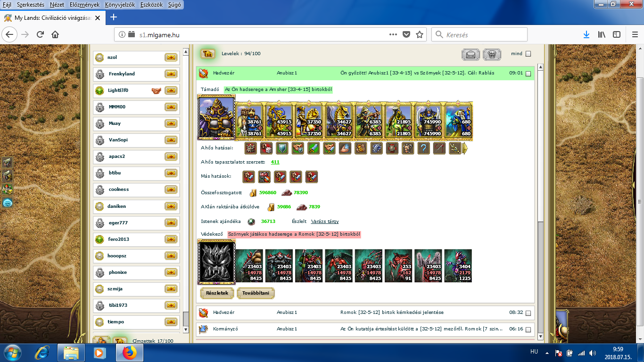Expand more hero effects with yellow arrow
Screen dimensions: 644x362
465,148
